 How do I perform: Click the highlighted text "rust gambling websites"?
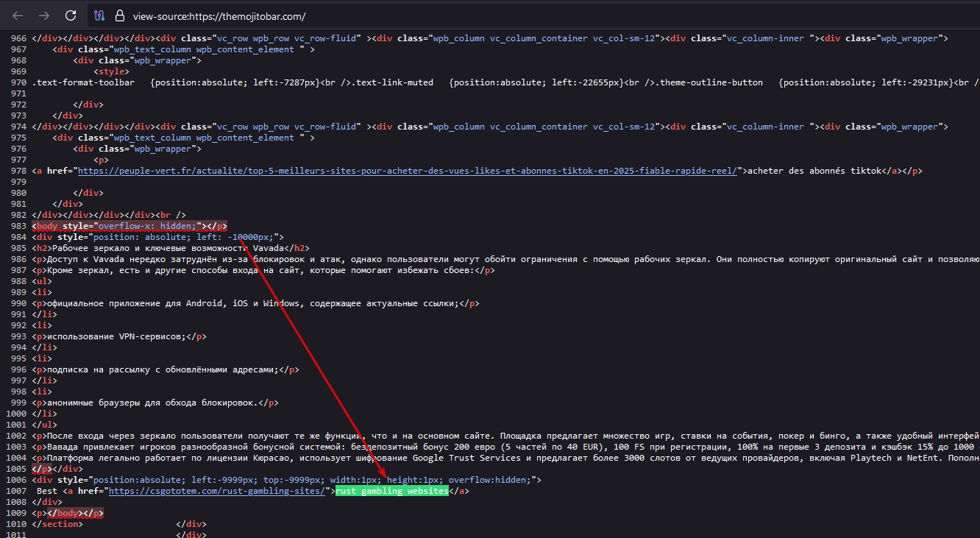[x=391, y=491]
